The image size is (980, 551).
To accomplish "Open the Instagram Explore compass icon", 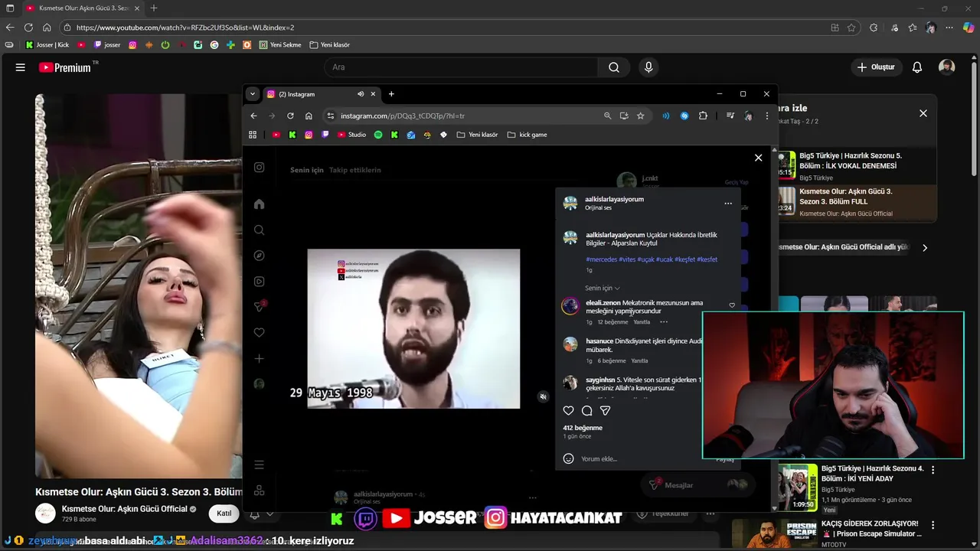I will (x=259, y=256).
